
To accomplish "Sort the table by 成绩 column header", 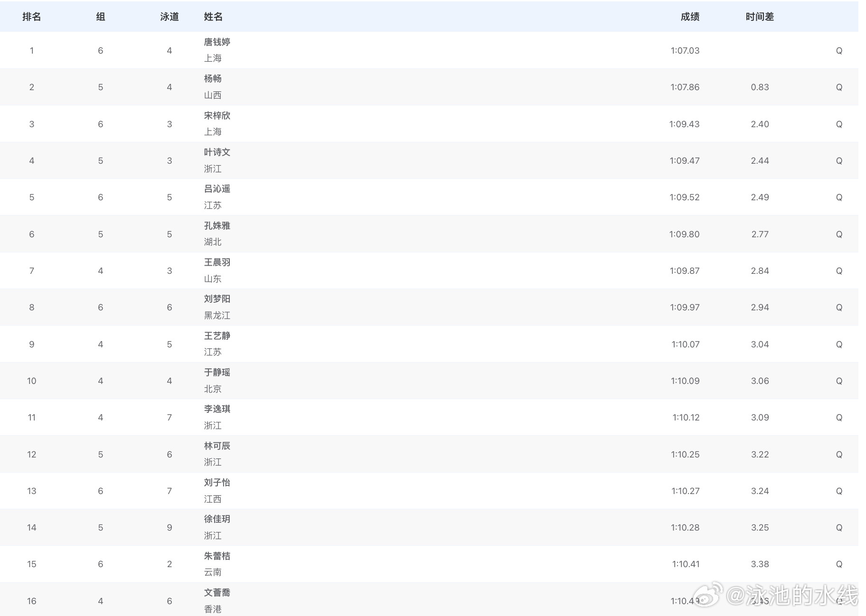I will pyautogui.click(x=689, y=17).
